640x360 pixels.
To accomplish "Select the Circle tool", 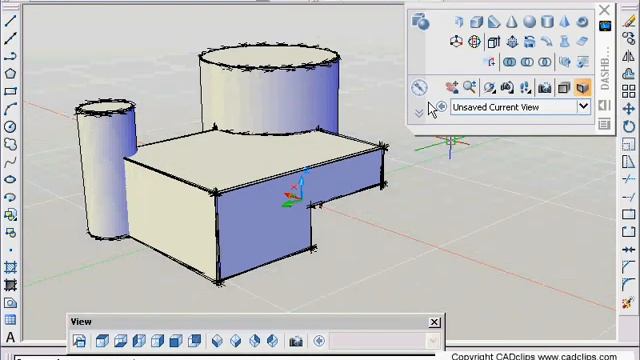I will point(10,127).
